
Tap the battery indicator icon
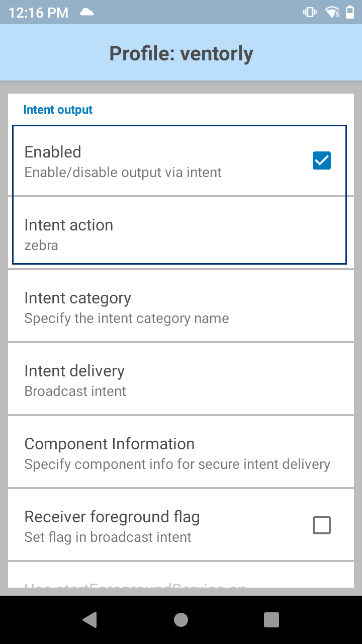click(351, 12)
